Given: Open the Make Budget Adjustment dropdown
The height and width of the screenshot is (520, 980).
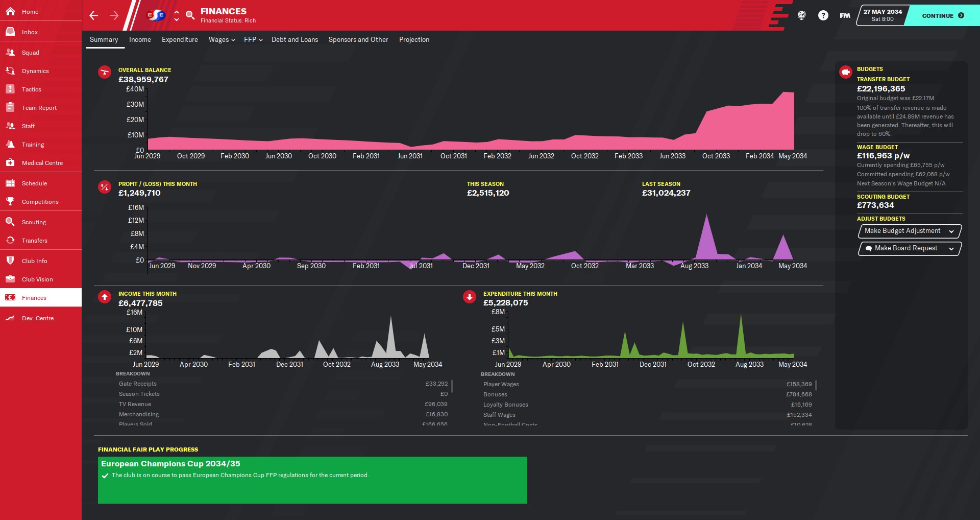Looking at the screenshot, I should point(910,231).
